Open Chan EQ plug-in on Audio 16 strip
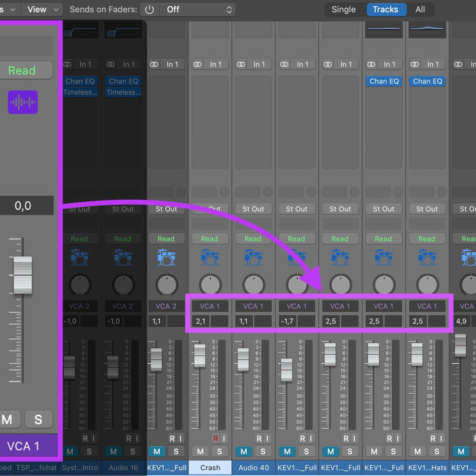 123,82
